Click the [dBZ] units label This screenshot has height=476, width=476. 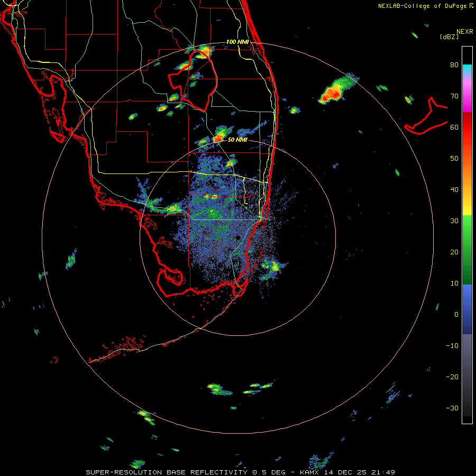[449, 36]
